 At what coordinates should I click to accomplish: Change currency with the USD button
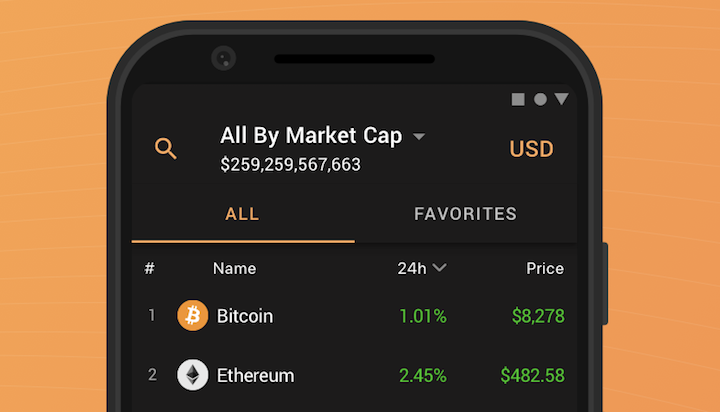click(531, 149)
